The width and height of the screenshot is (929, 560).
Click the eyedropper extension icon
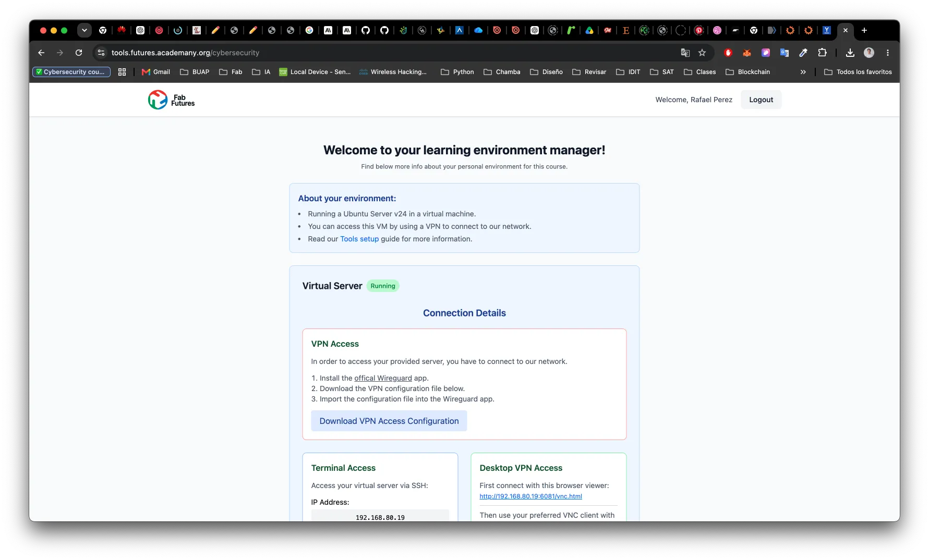tap(803, 53)
